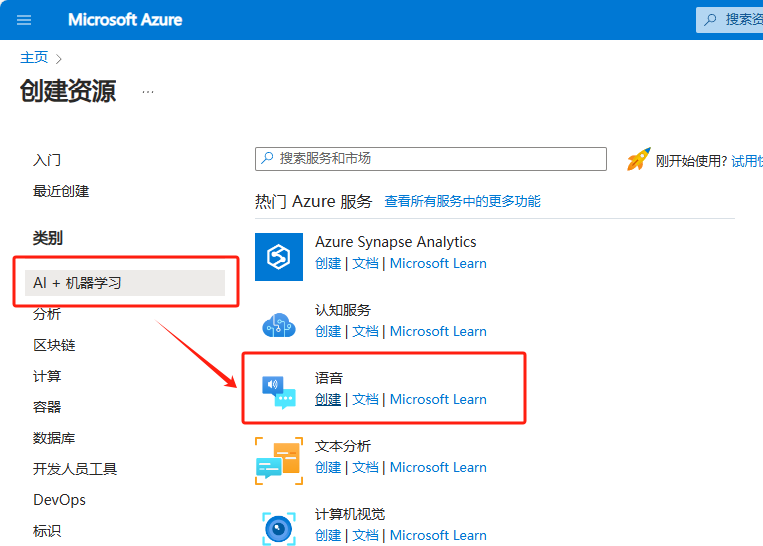Go to 主页 breadcrumb link
The image size is (763, 546).
(x=34, y=57)
